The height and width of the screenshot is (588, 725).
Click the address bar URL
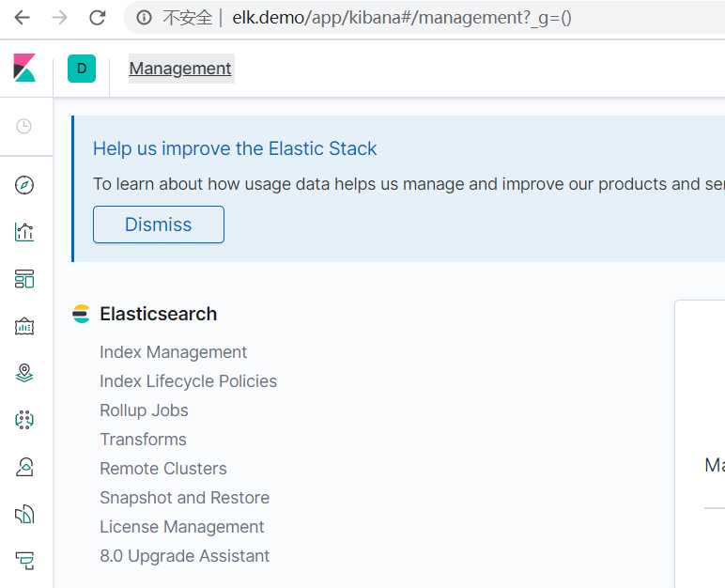(x=401, y=18)
